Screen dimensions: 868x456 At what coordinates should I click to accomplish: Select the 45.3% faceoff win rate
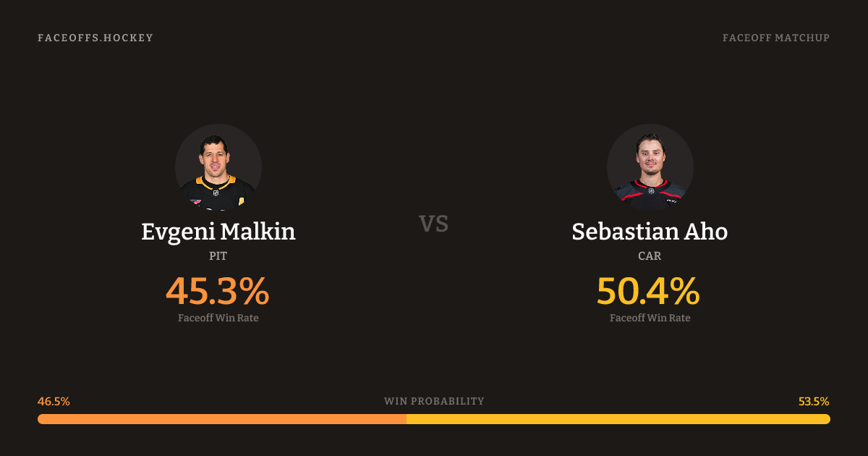[218, 292]
